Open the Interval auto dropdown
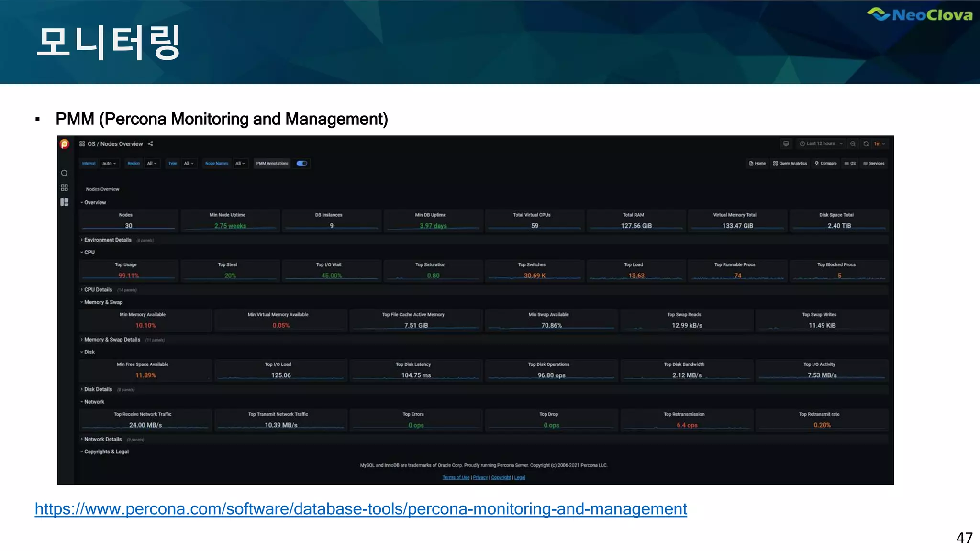 coord(109,164)
